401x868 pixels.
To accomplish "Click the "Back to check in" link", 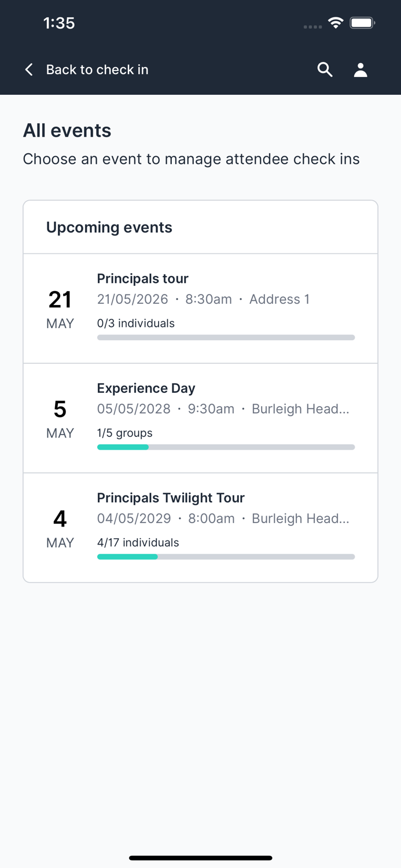I will pyautogui.click(x=97, y=70).
